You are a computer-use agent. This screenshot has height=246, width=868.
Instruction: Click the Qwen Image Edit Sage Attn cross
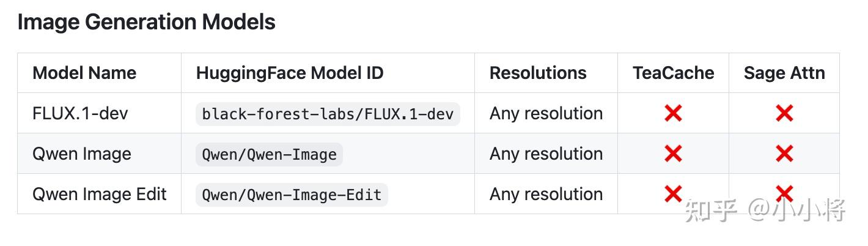pos(784,194)
